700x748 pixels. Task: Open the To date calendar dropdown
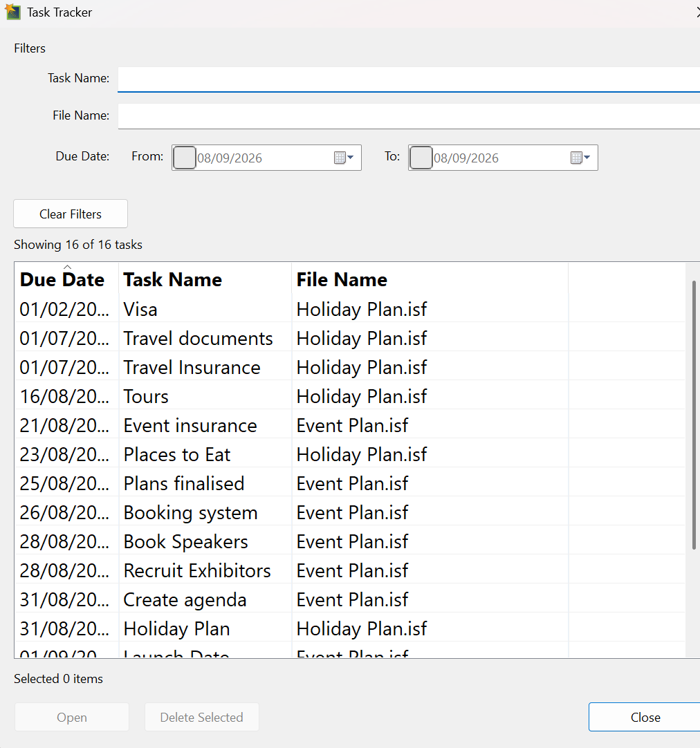point(580,158)
